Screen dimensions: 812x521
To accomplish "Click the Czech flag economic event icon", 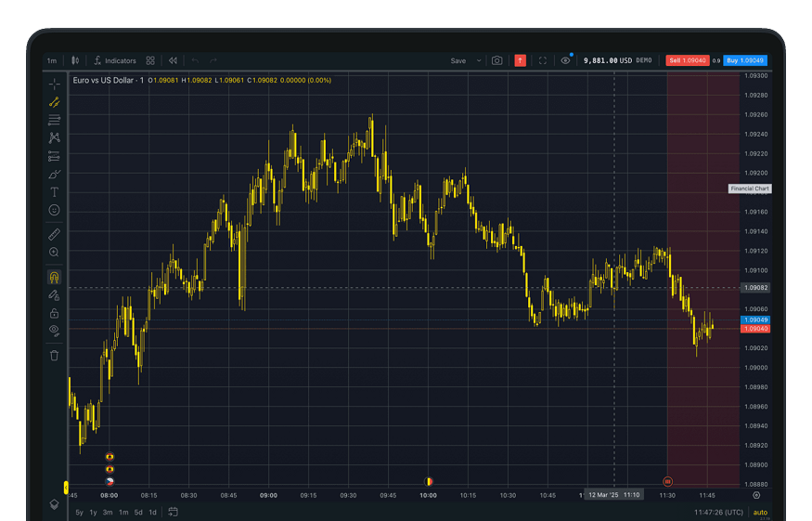I will [x=110, y=482].
